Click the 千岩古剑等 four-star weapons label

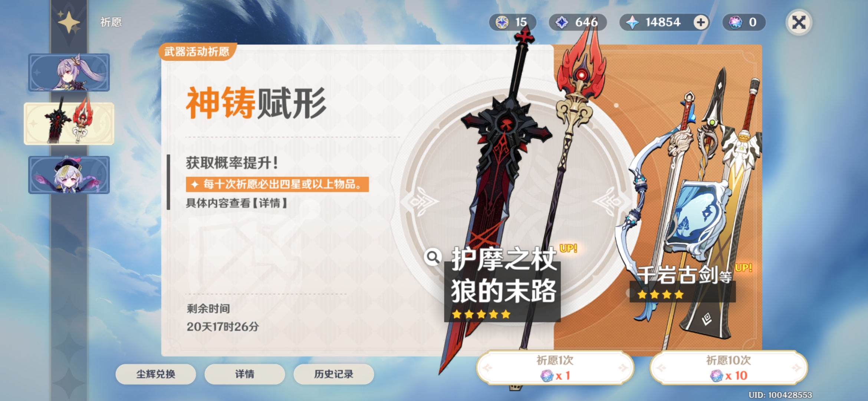click(x=685, y=275)
